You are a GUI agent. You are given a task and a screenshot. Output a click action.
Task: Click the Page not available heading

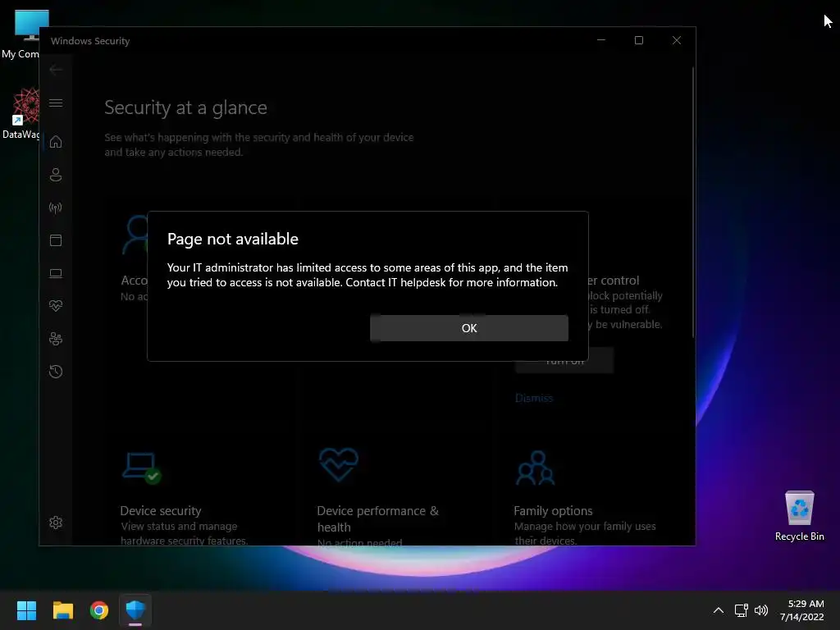(232, 239)
